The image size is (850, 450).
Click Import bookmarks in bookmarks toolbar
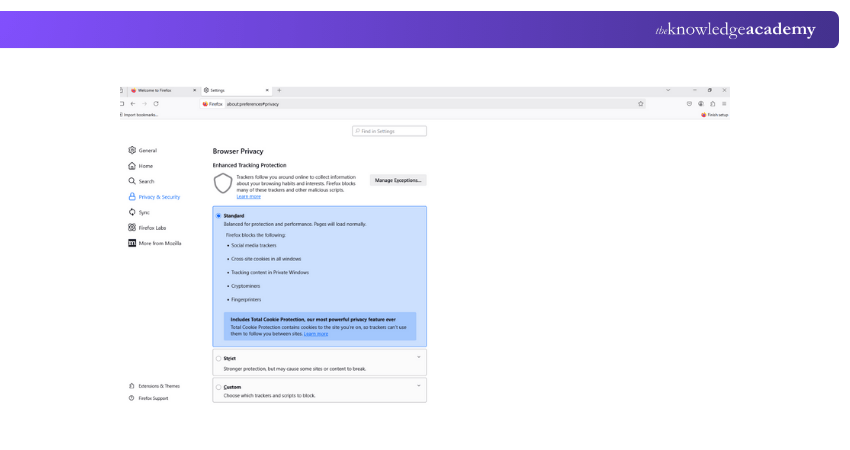(x=139, y=115)
